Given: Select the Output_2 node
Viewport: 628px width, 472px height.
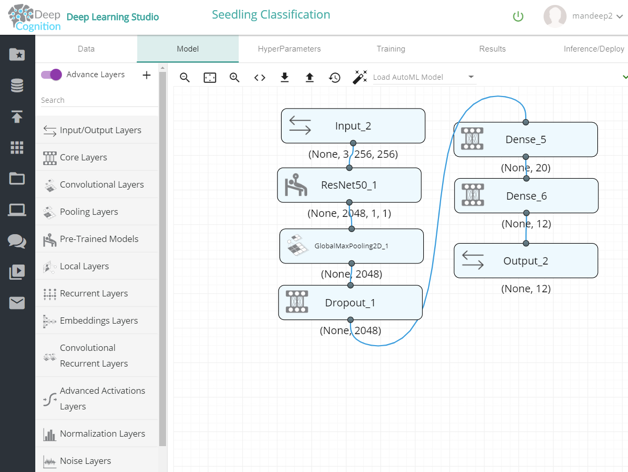Looking at the screenshot, I should pyautogui.click(x=526, y=261).
